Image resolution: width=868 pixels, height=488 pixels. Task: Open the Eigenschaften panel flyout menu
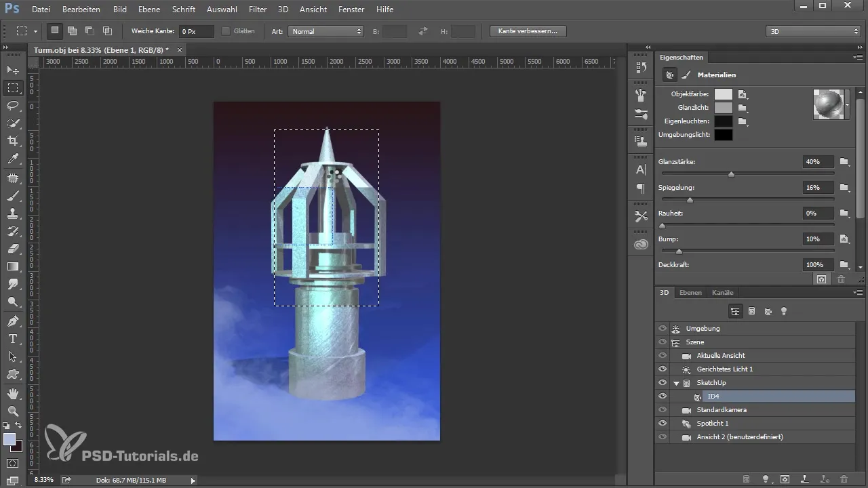(859, 58)
